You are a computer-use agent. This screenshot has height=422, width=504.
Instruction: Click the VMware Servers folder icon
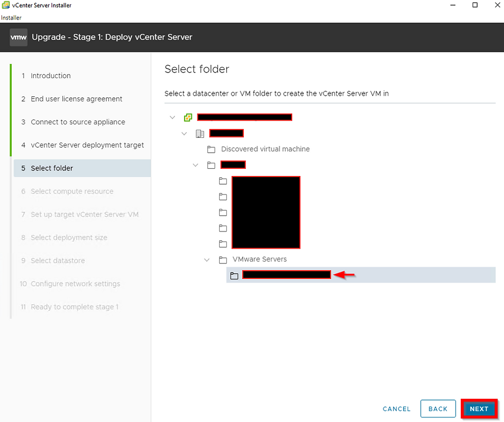(223, 259)
